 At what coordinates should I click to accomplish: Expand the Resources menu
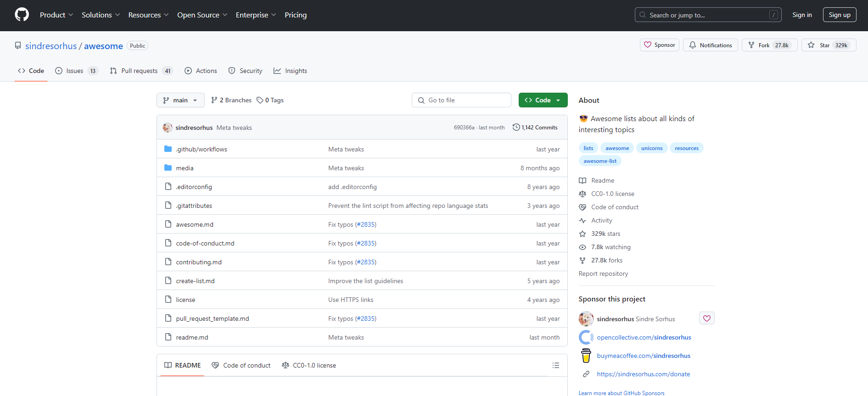click(x=149, y=15)
